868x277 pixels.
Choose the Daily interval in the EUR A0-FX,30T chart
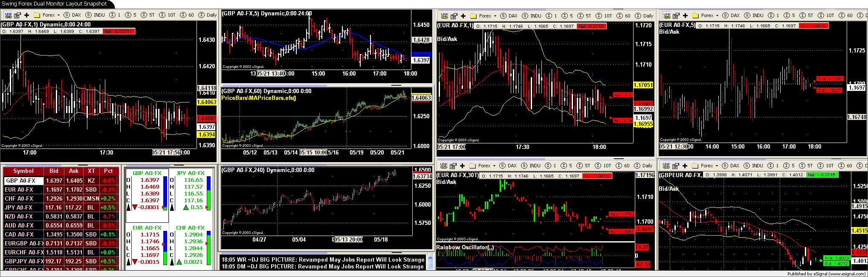coord(643,166)
